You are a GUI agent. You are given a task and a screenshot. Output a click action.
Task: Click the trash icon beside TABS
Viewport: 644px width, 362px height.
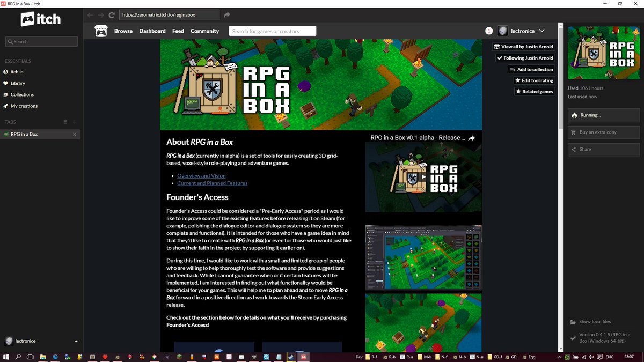coord(65,122)
